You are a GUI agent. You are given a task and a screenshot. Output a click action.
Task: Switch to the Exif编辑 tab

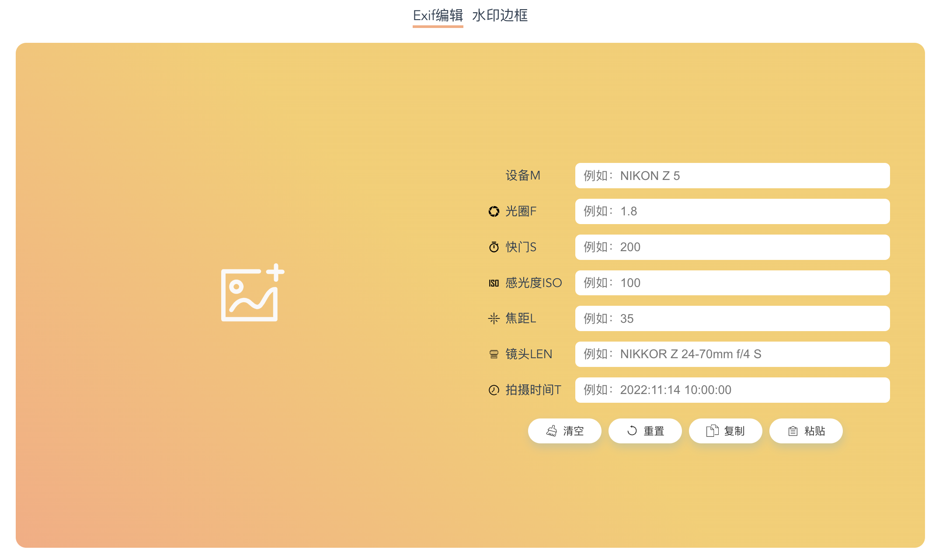click(x=438, y=16)
